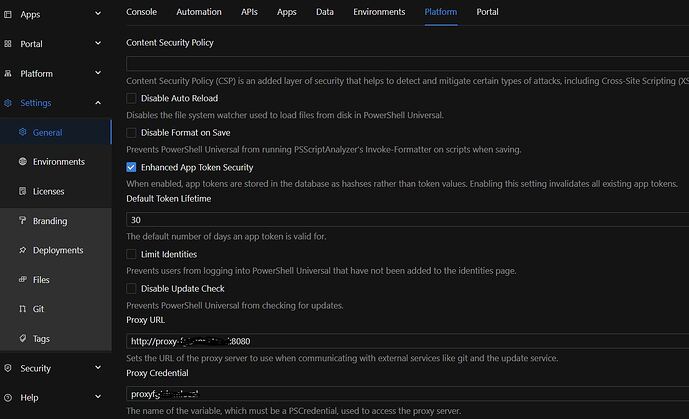The image size is (689, 419).
Task: Click the Branding paint roller icon
Action: pos(22,220)
